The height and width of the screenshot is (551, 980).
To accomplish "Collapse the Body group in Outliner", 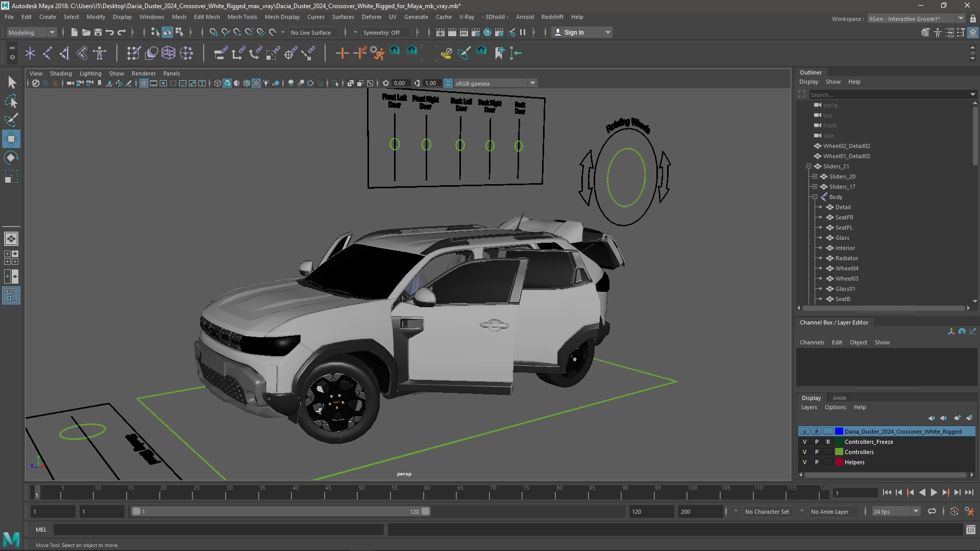I will 815,197.
